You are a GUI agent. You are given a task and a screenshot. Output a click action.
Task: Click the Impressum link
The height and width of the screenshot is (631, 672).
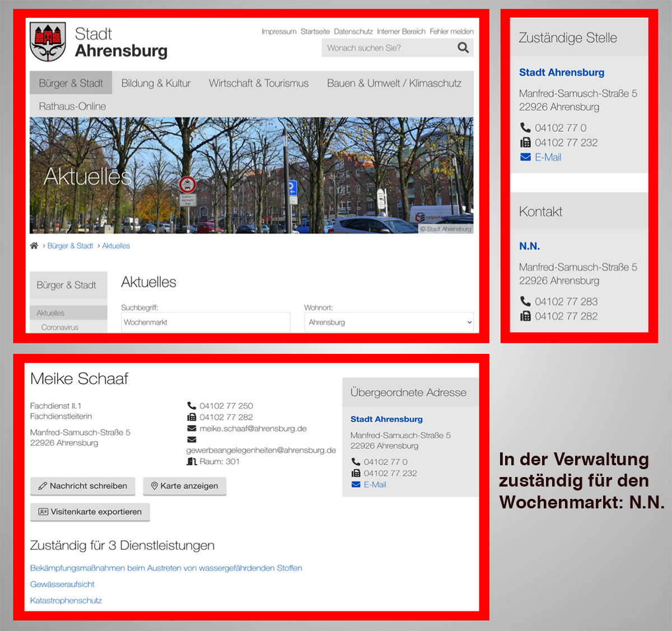pyautogui.click(x=279, y=31)
